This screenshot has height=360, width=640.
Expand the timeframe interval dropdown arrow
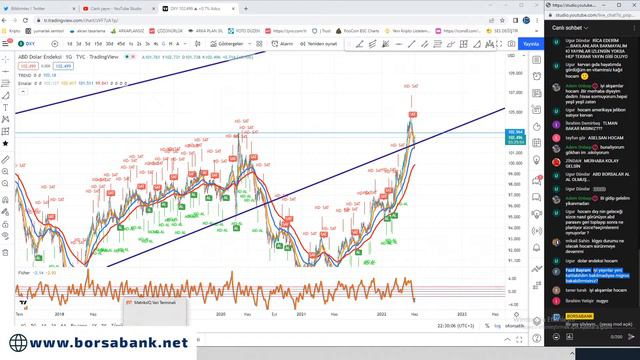pyautogui.click(x=185, y=44)
